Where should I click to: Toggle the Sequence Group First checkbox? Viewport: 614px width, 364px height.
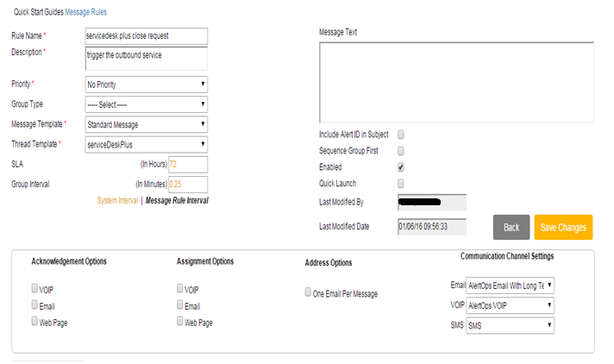[x=401, y=151]
